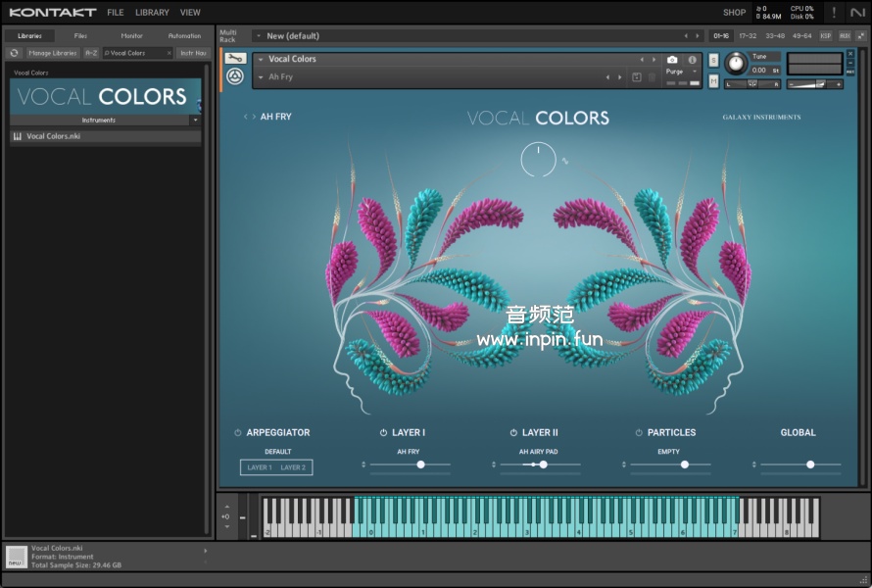Viewport: 872px width, 588px height.
Task: Toggle the Arpeggiator power button
Action: click(237, 432)
